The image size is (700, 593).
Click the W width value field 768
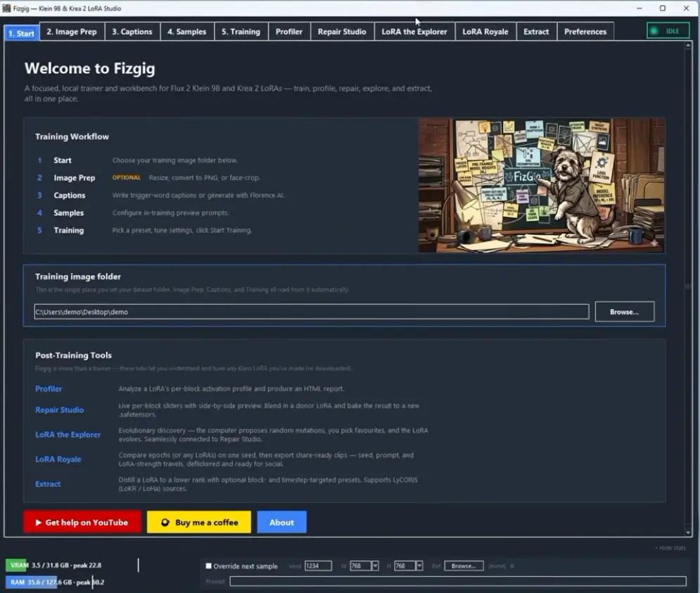[x=361, y=566]
